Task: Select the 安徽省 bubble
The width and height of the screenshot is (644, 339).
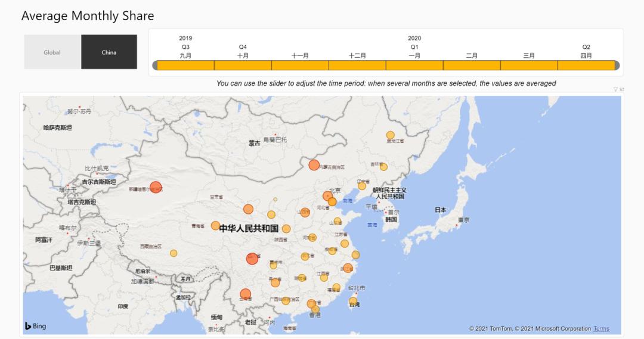Action: [x=332, y=250]
